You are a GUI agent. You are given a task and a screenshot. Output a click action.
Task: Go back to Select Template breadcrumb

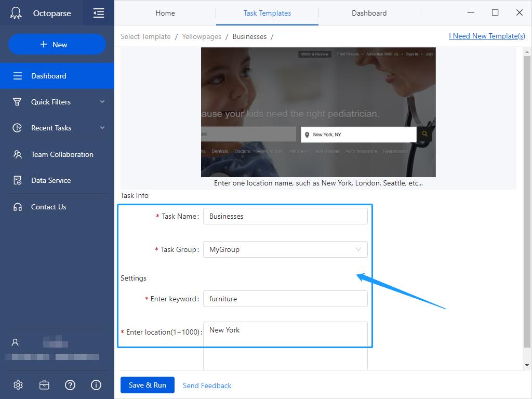click(x=145, y=36)
